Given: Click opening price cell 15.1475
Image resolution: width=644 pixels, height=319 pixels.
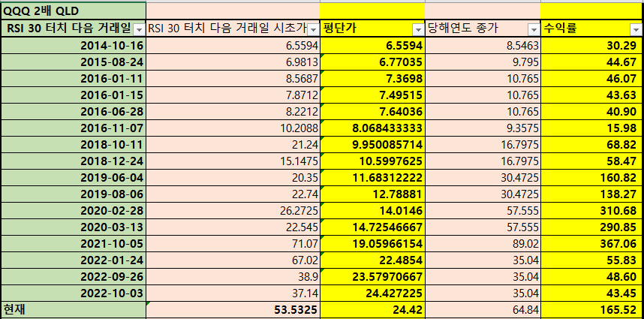Looking at the screenshot, I should [x=233, y=161].
